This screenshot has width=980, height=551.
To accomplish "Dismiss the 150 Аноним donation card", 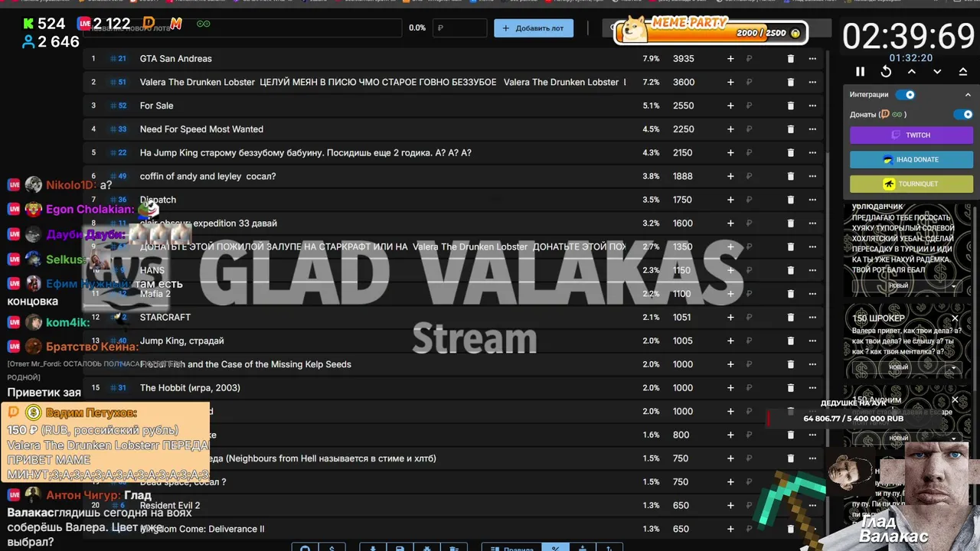I will (x=955, y=399).
